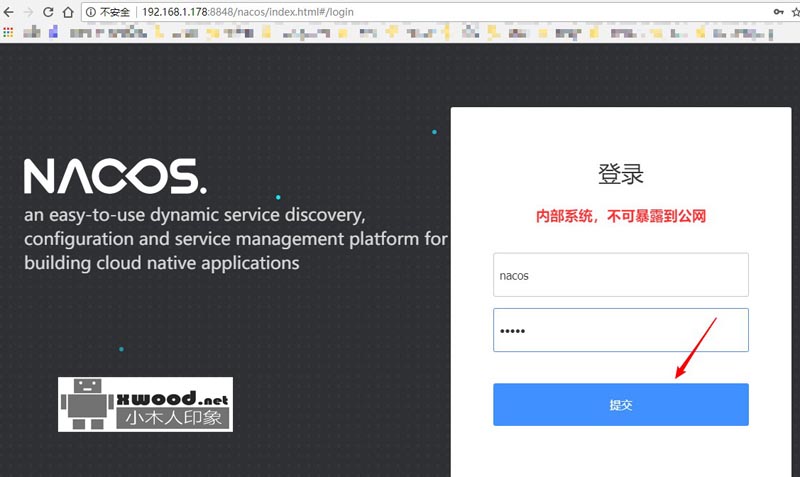Open the Apps grid in bookmarks bar
Viewport: 800px width, 477px height.
[8, 33]
